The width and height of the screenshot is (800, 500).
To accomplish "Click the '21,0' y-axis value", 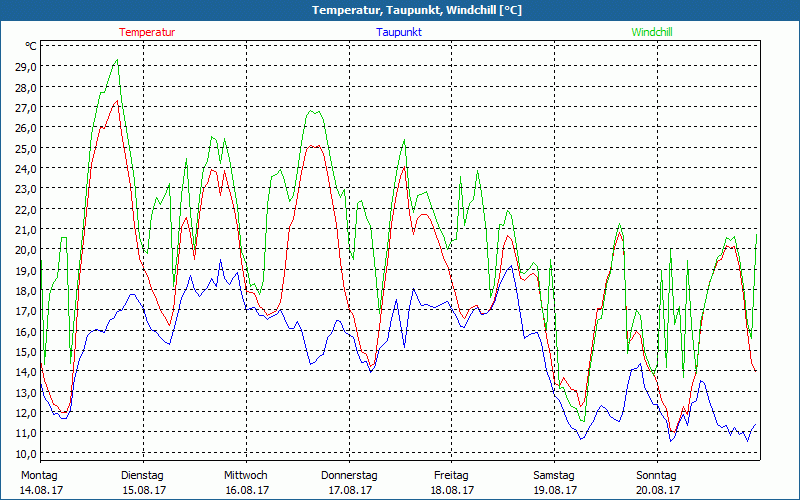I will pos(26,230).
